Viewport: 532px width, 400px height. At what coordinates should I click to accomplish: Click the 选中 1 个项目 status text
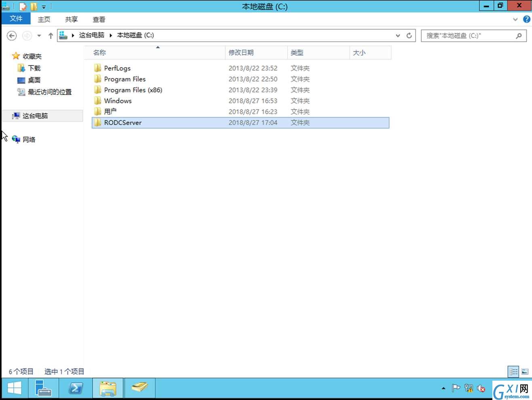click(64, 372)
